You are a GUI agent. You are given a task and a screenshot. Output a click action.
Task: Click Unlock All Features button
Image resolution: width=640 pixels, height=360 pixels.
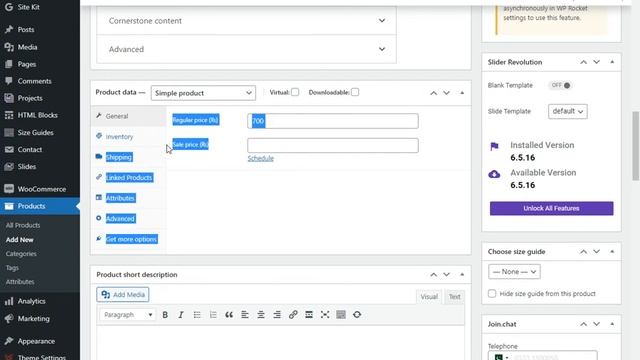[551, 209]
